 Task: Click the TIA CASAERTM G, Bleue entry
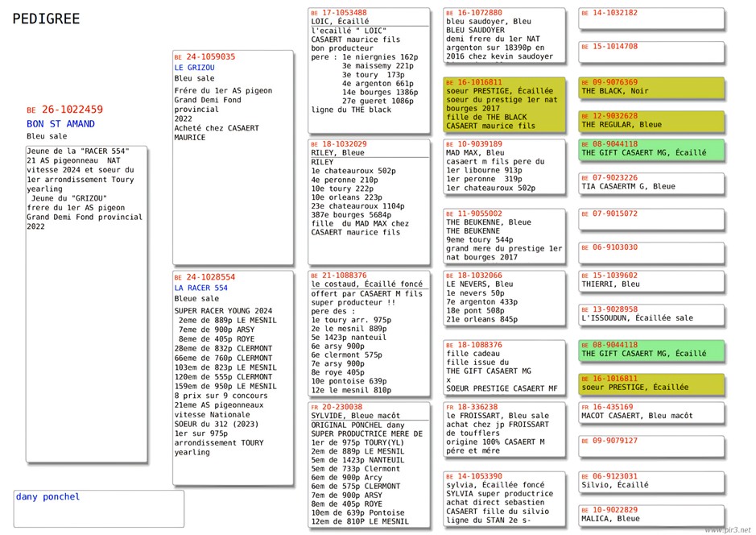(651, 184)
